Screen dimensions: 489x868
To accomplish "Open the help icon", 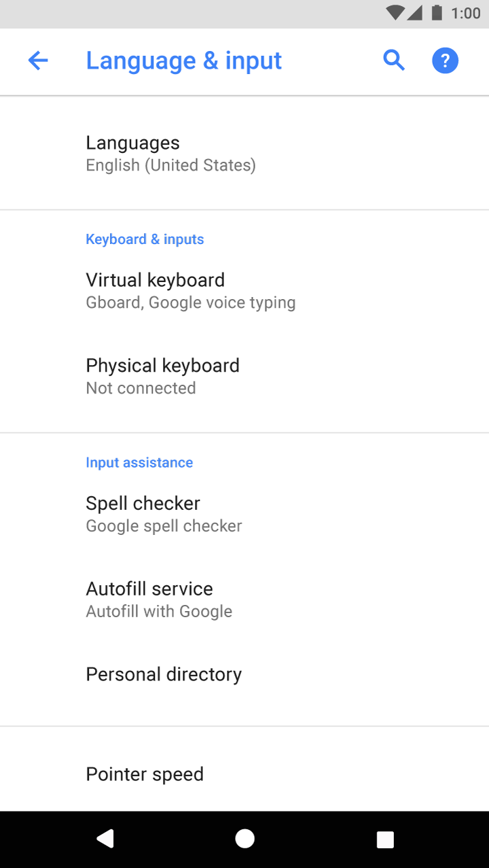I will pos(446,60).
